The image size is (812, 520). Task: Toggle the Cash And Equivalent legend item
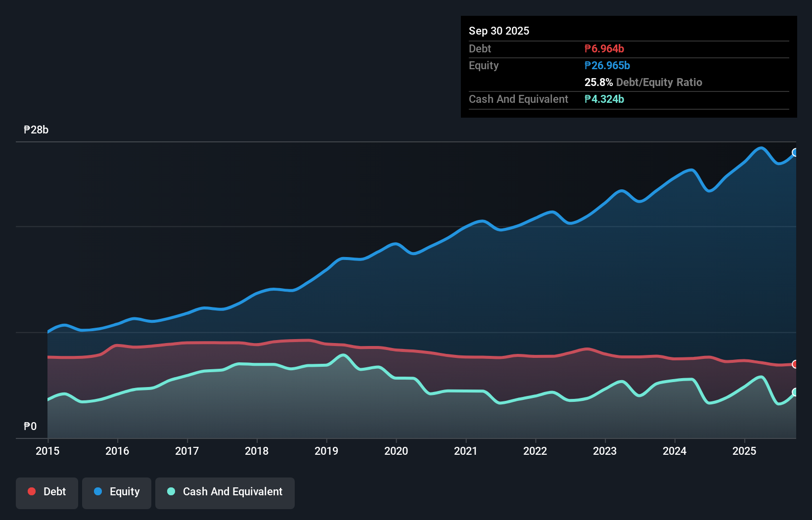[x=225, y=492]
